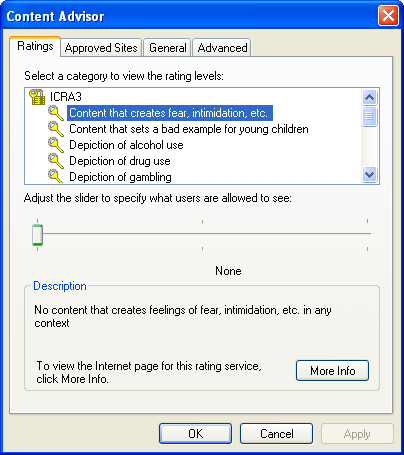This screenshot has height=455, width=404.
Task: Click scroll up arrow in category list
Action: tap(369, 97)
